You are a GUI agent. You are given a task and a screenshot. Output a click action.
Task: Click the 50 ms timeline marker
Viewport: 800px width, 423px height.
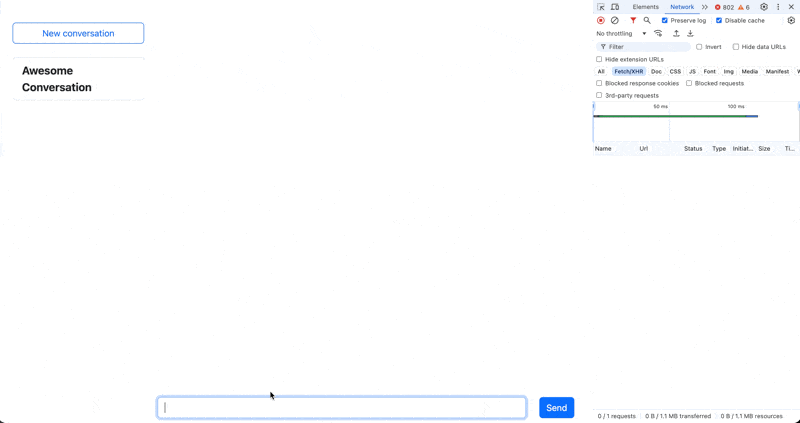(660, 107)
